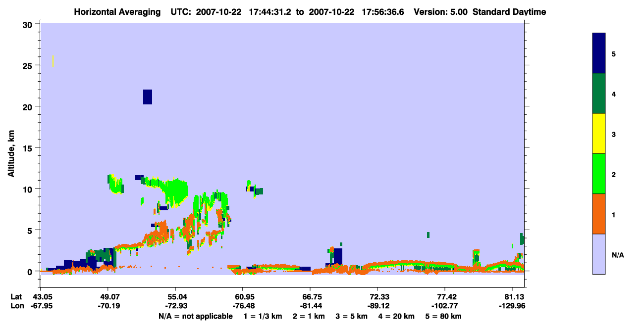Click the longitude value -102.77
This screenshot has width=644, height=330.
click(x=445, y=306)
